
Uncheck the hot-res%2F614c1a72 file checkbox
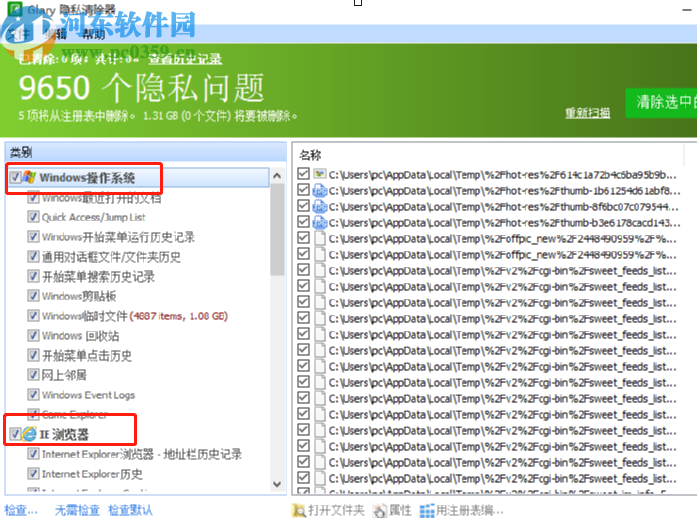tap(304, 174)
